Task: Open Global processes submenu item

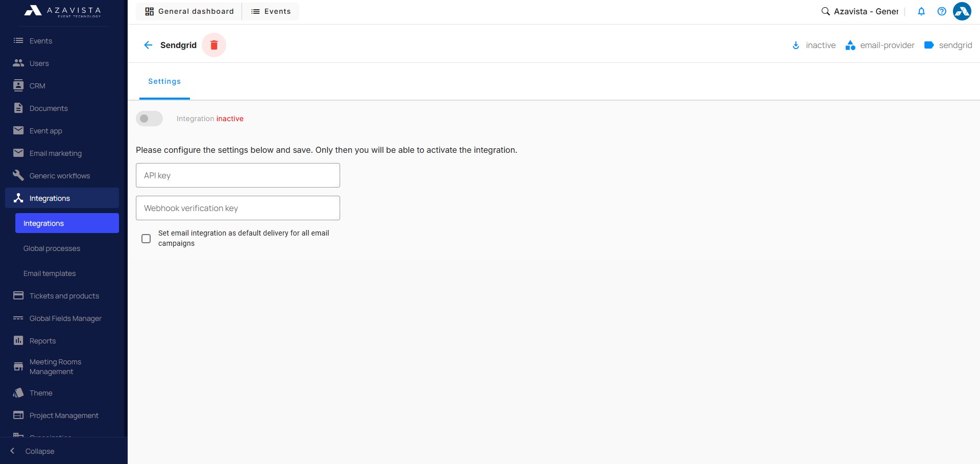Action: point(67,248)
